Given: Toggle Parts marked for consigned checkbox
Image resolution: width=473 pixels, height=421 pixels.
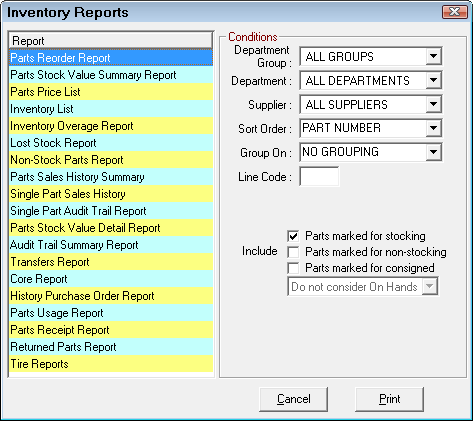Looking at the screenshot, I should click(293, 268).
